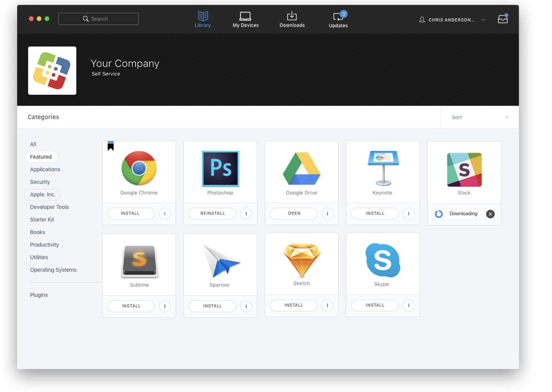The image size is (552, 392).
Task: Reinstall Photoshop
Action: (212, 214)
